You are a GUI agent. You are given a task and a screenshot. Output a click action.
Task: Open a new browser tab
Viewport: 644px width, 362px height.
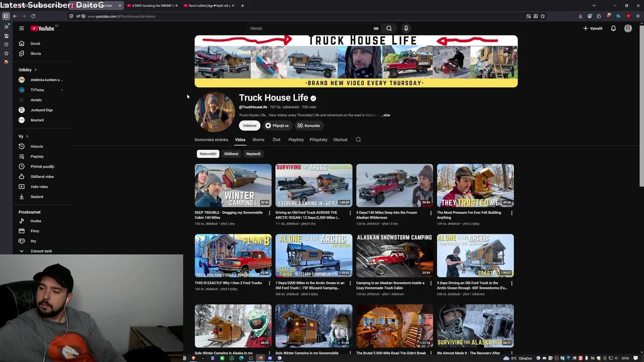click(243, 6)
